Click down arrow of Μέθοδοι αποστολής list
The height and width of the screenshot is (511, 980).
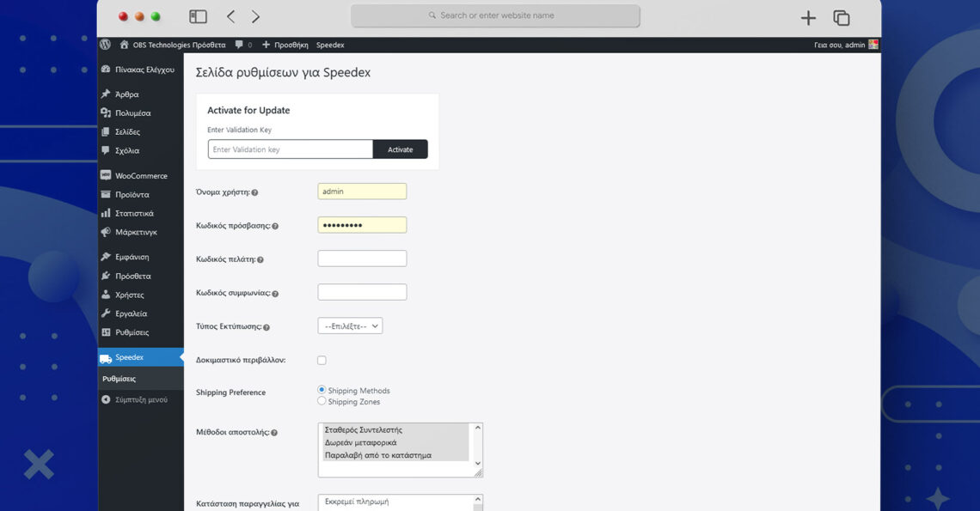tap(477, 464)
